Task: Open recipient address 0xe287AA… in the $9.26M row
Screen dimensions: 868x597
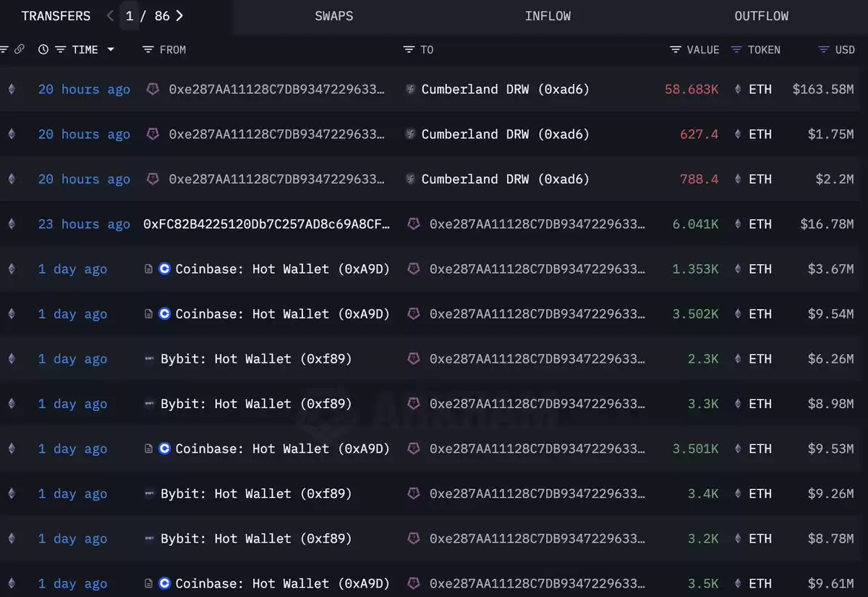Action: [537, 494]
